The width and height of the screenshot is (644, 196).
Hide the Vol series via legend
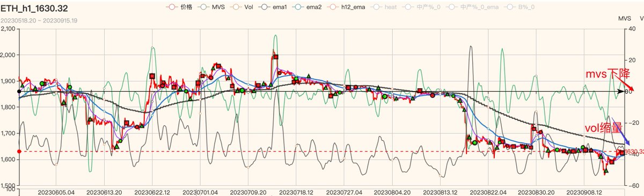[243, 7]
